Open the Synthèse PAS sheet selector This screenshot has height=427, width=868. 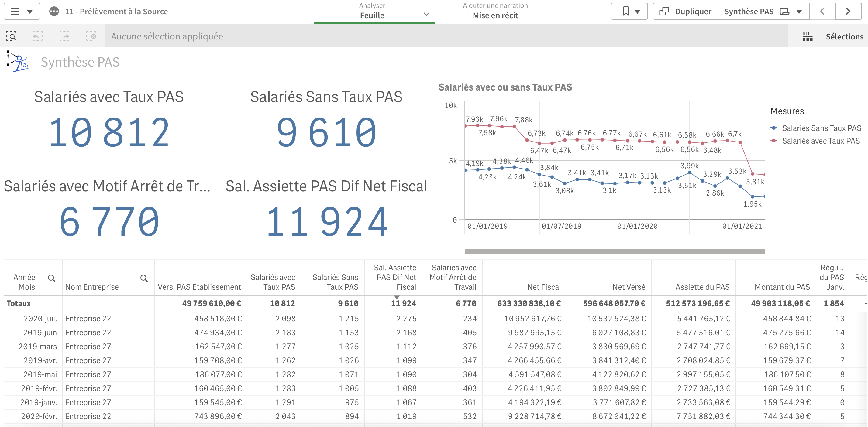(x=763, y=12)
